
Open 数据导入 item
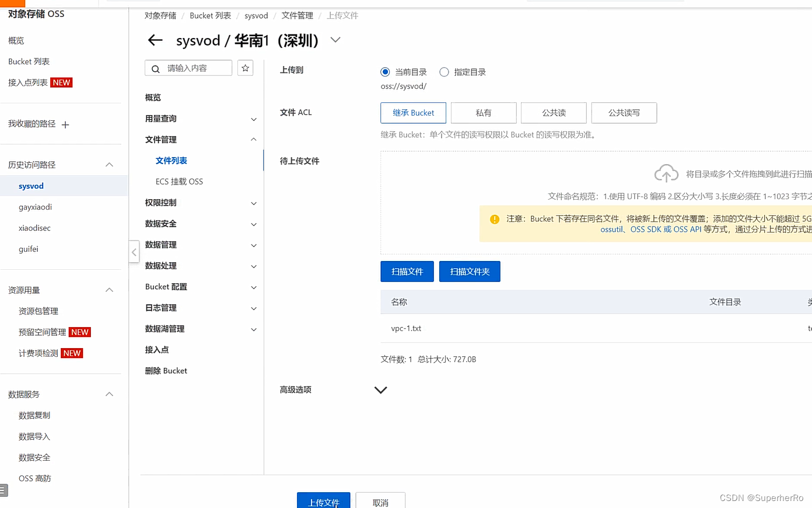pyautogui.click(x=34, y=436)
